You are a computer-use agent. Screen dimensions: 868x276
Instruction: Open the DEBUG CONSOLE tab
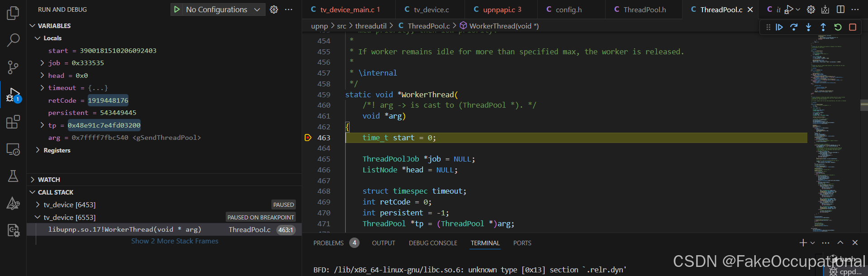433,243
